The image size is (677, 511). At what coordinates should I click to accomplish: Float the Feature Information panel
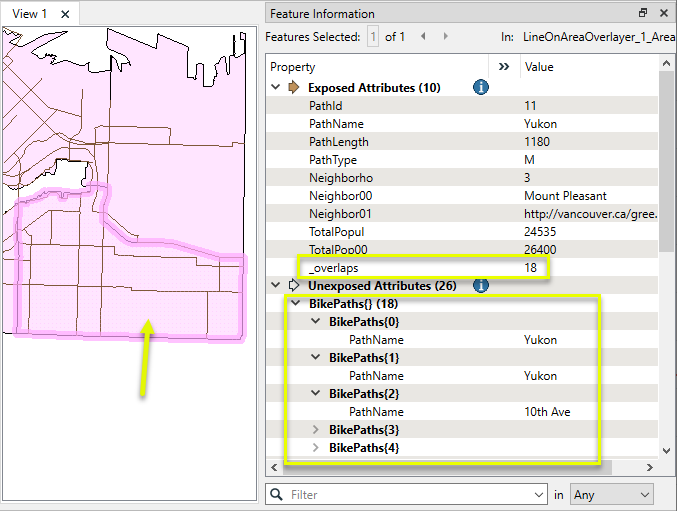tap(643, 14)
